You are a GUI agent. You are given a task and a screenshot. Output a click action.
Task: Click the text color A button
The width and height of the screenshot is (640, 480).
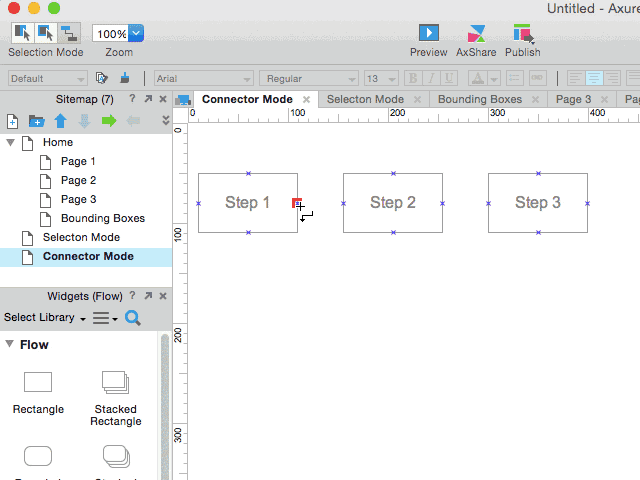coord(478,78)
